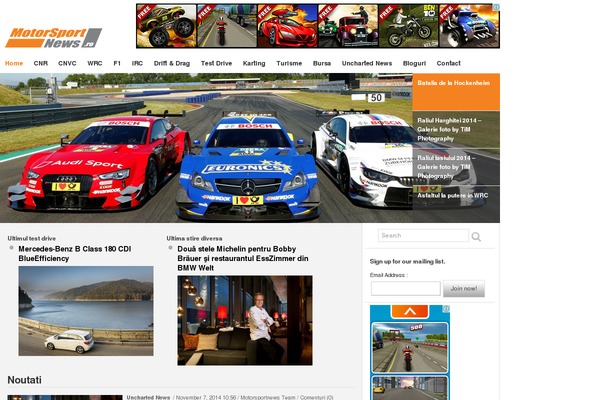Open the IRC menu section

(x=137, y=63)
